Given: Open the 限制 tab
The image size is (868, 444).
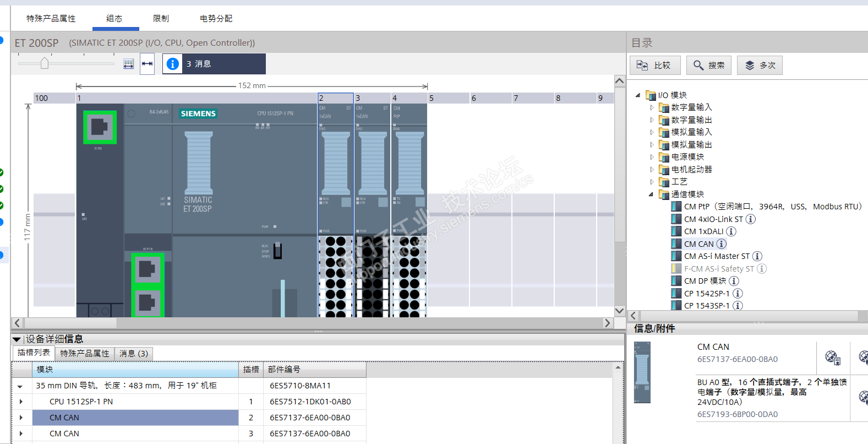Looking at the screenshot, I should [161, 19].
